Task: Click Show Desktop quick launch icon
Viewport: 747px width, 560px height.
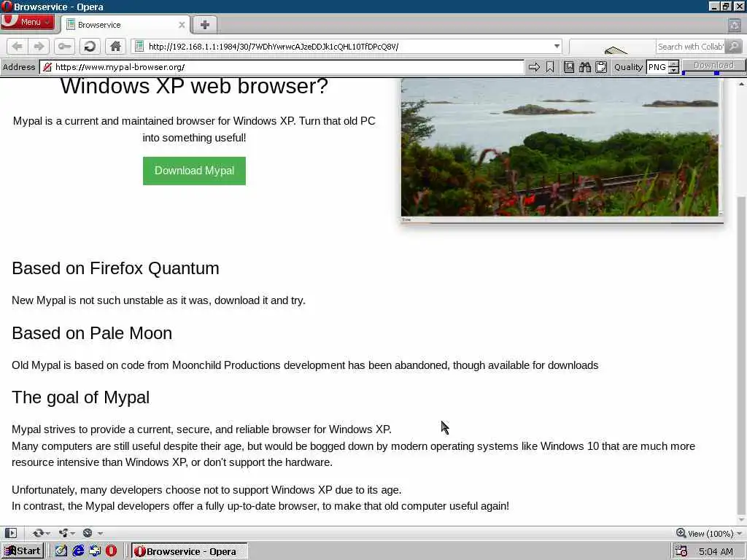Action: pos(95,551)
